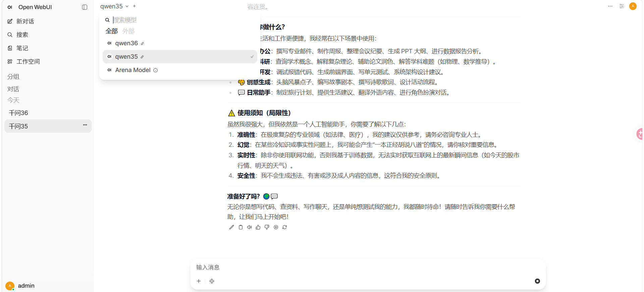Image resolution: width=644 pixels, height=292 pixels.
Task: Click the 今天 date label
Action: click(13, 100)
